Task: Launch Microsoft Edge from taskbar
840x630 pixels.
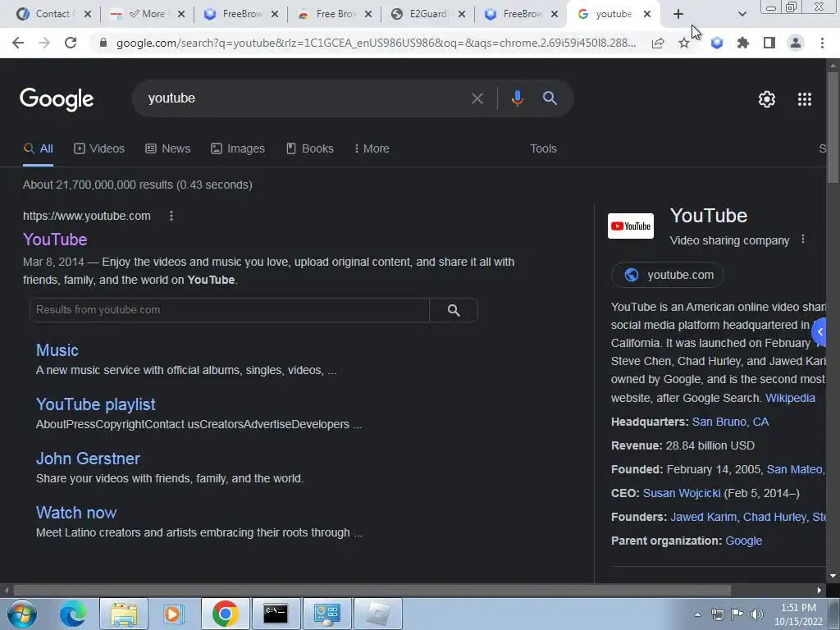Action: [x=73, y=614]
